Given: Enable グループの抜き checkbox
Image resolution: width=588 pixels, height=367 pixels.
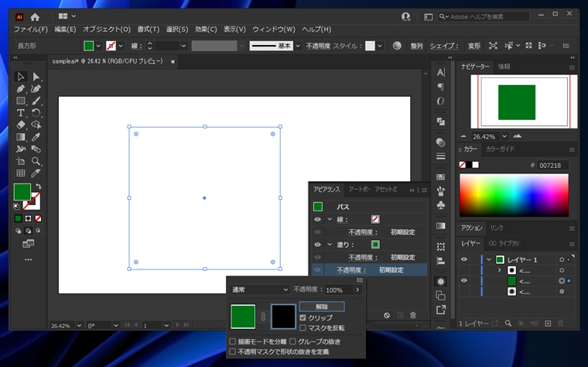Looking at the screenshot, I should click(x=293, y=341).
